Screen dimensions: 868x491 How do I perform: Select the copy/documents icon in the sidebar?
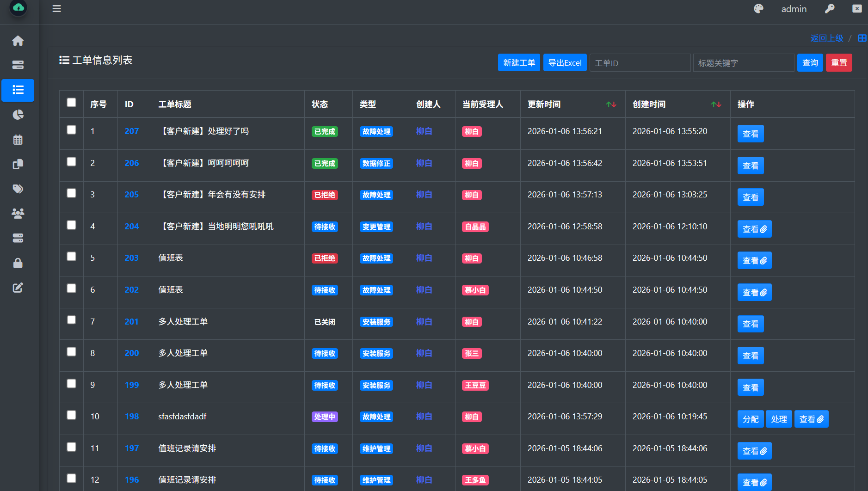tap(18, 164)
